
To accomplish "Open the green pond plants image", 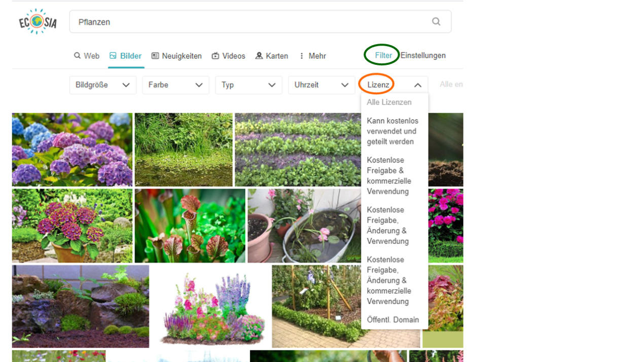I will click(184, 150).
